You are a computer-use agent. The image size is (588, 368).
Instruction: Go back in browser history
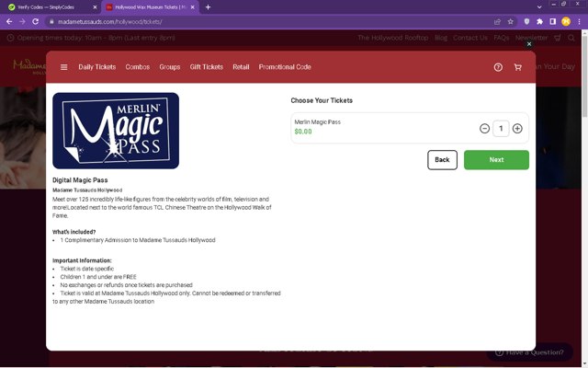click(9, 22)
